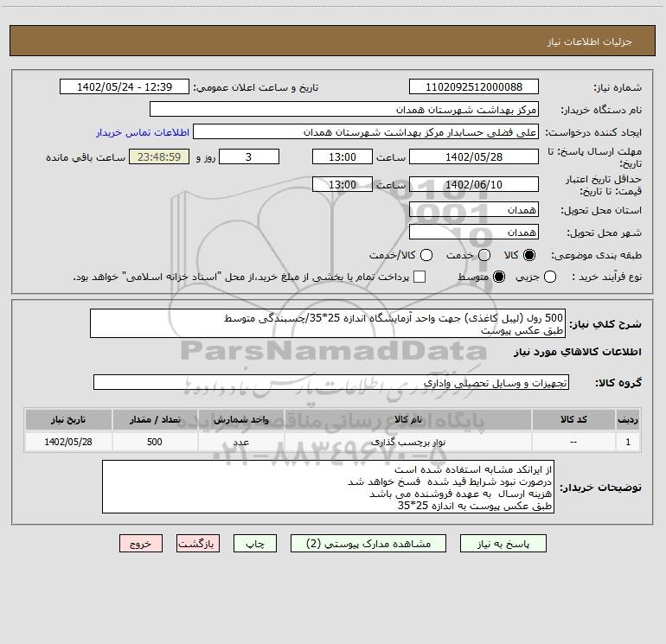The height and width of the screenshot is (644, 666).
Task: Click the remaining time field 23:48:59
Action: [159, 156]
